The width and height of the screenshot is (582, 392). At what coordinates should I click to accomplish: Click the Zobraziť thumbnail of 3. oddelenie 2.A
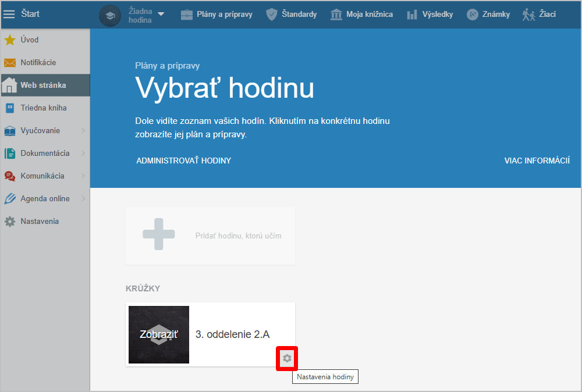click(159, 334)
